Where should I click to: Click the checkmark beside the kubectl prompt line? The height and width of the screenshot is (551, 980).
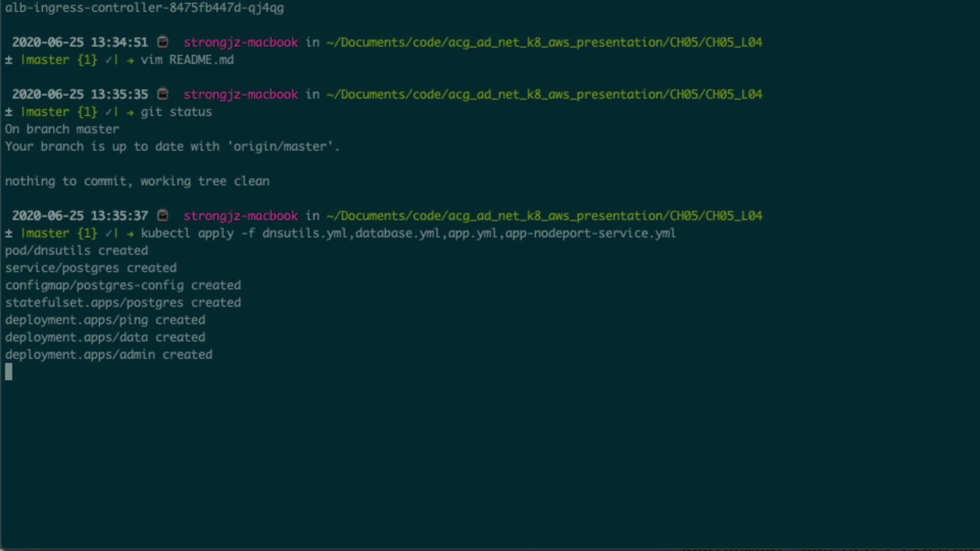[x=109, y=234]
